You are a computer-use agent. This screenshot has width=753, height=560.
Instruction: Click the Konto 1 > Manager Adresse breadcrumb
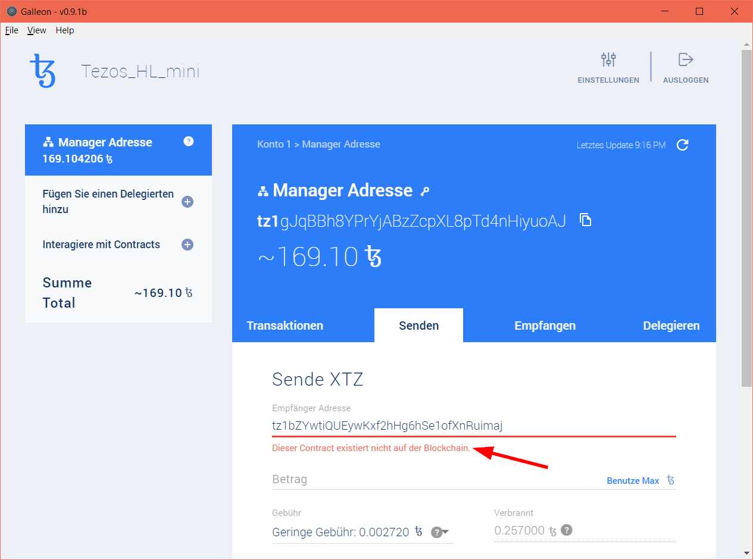(318, 145)
